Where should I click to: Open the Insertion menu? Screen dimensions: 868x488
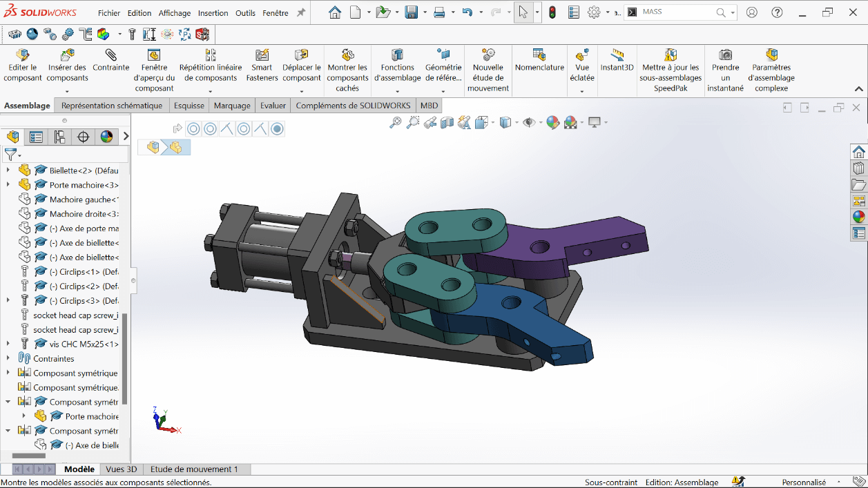(x=213, y=13)
